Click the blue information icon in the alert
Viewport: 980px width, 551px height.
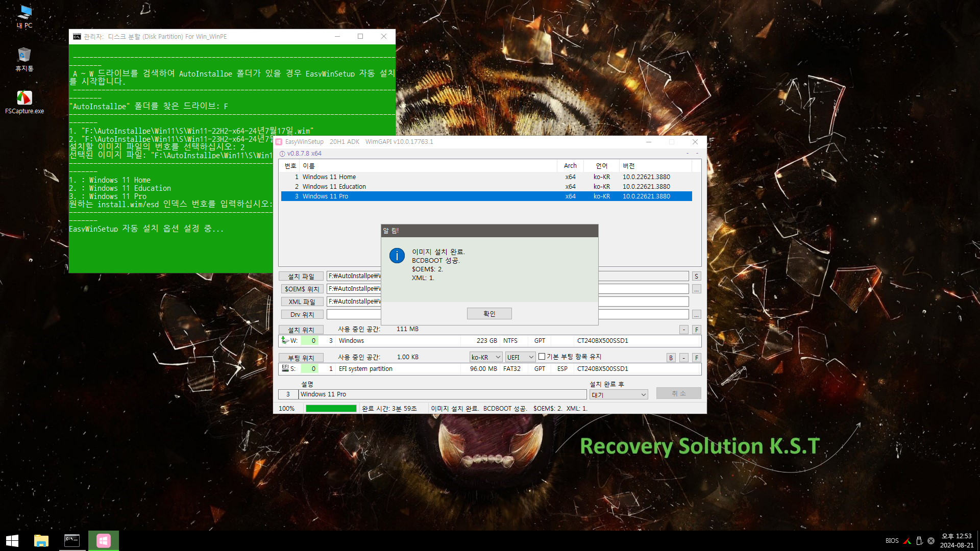coord(397,256)
